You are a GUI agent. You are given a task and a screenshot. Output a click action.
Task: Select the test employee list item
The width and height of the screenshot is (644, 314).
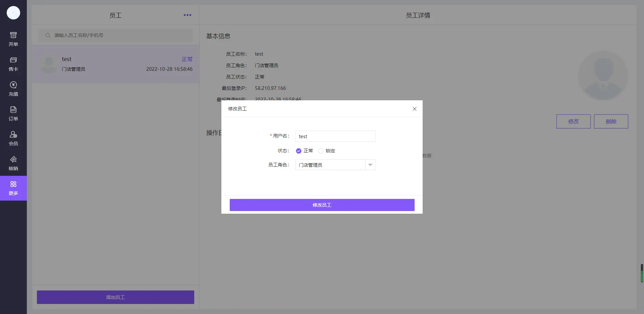tap(115, 64)
